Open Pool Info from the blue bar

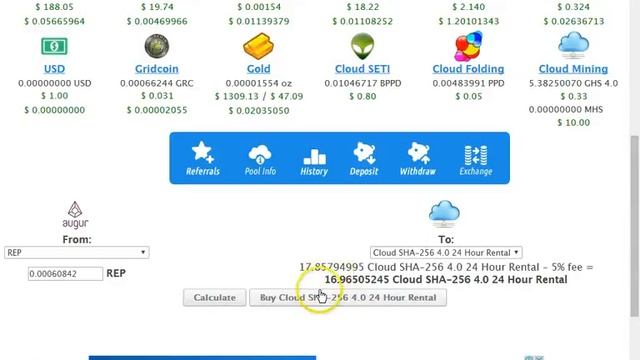[x=260, y=160]
